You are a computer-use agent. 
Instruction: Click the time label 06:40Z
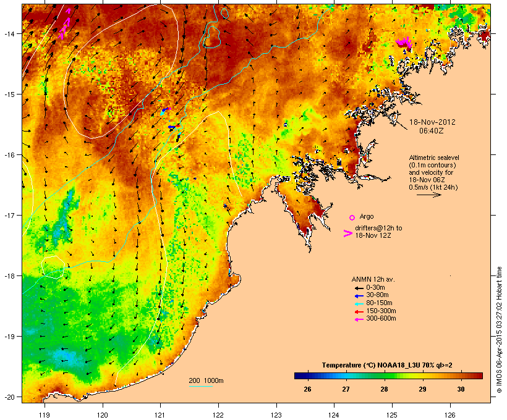[432, 131]
